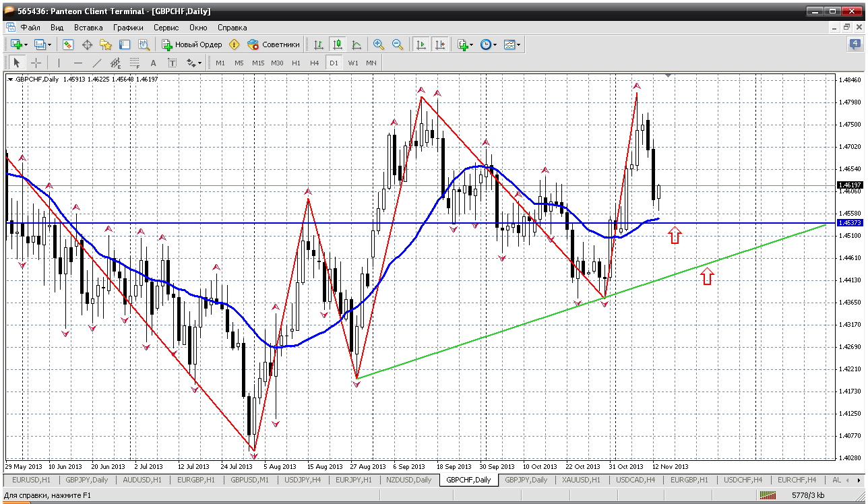Screen dimensions: 868x504
Task: Expand the new chart dropdown arrow
Action: [26, 44]
